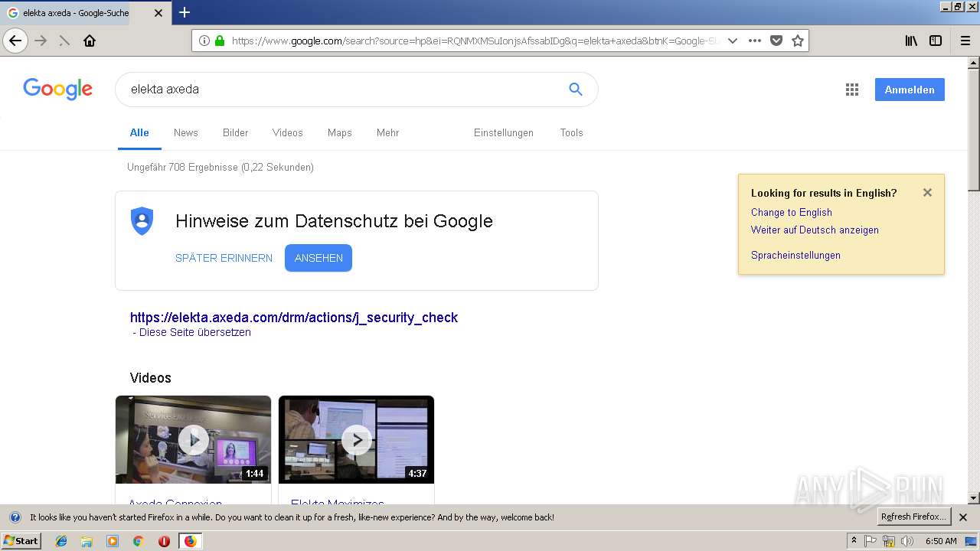
Task: Save page to Pocket
Action: 776,41
